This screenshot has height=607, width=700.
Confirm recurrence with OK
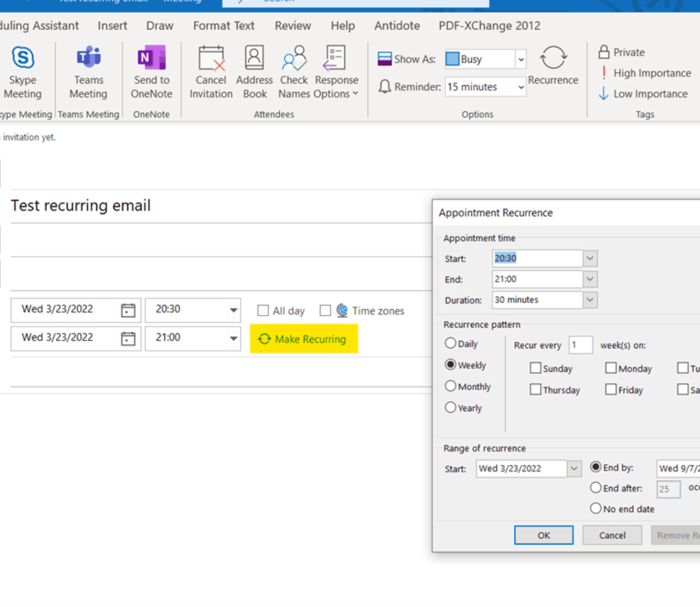544,535
